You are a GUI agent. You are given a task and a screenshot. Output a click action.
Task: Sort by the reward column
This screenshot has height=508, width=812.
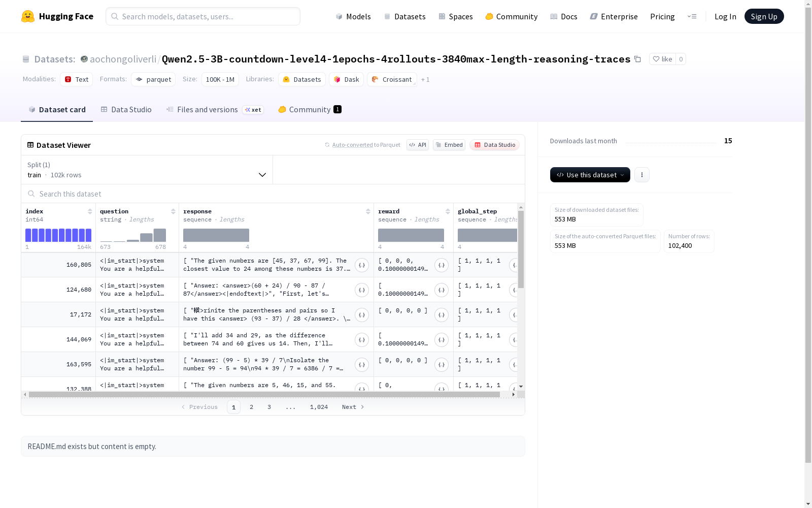448,211
